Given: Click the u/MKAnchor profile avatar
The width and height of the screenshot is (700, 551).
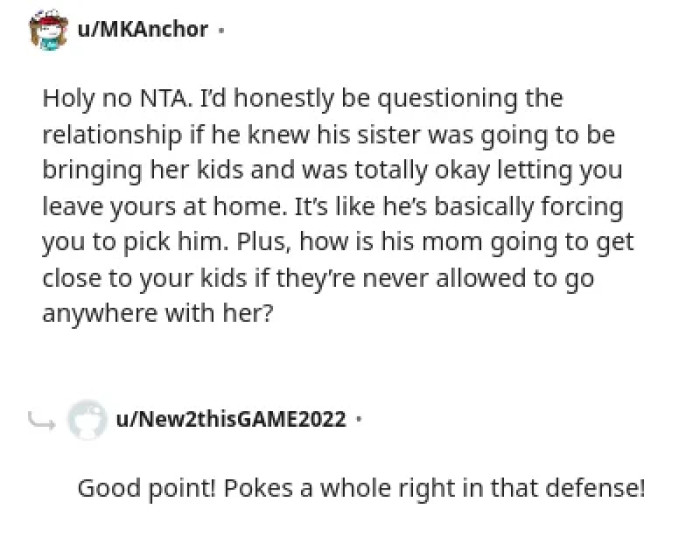Looking at the screenshot, I should pyautogui.click(x=47, y=31).
